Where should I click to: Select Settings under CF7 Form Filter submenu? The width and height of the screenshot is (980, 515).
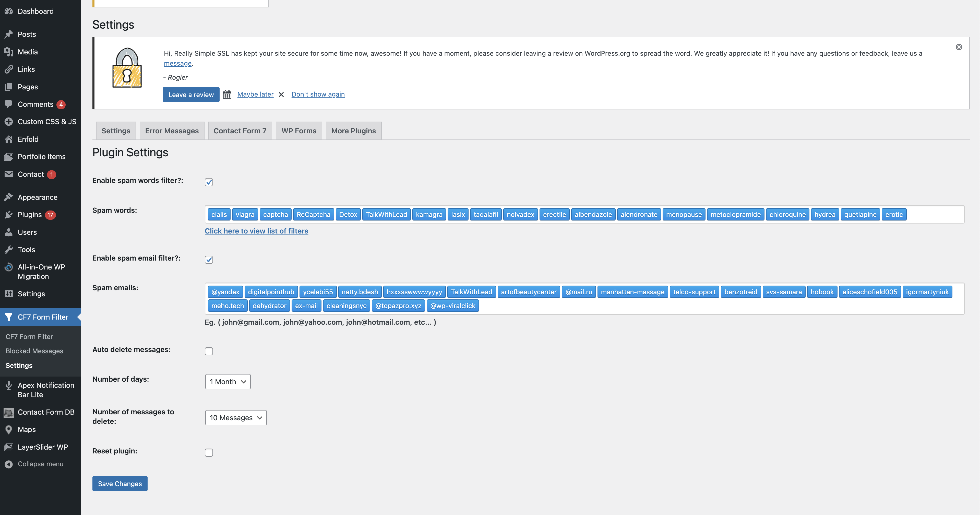pos(19,365)
